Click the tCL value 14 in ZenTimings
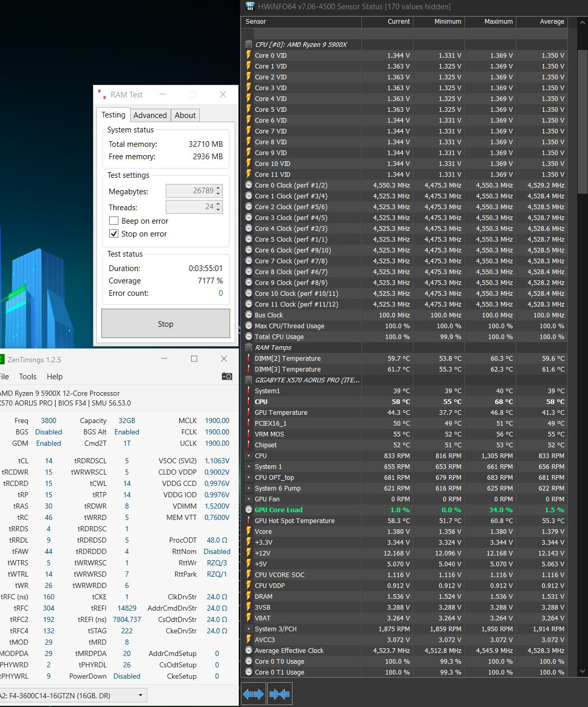This screenshot has width=588, height=707. tap(48, 461)
